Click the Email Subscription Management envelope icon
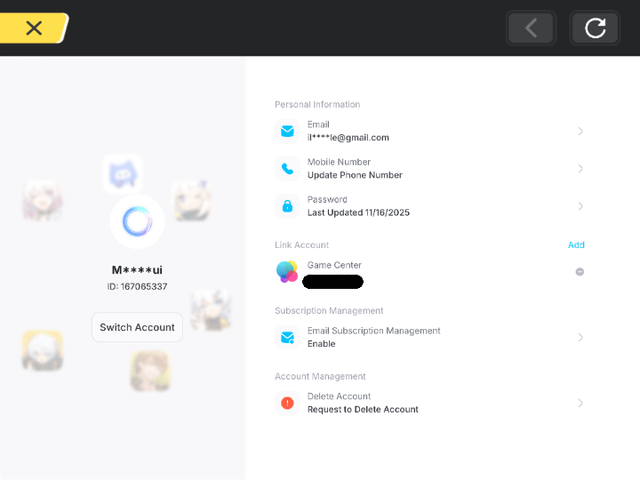This screenshot has width=640, height=480. click(287, 337)
